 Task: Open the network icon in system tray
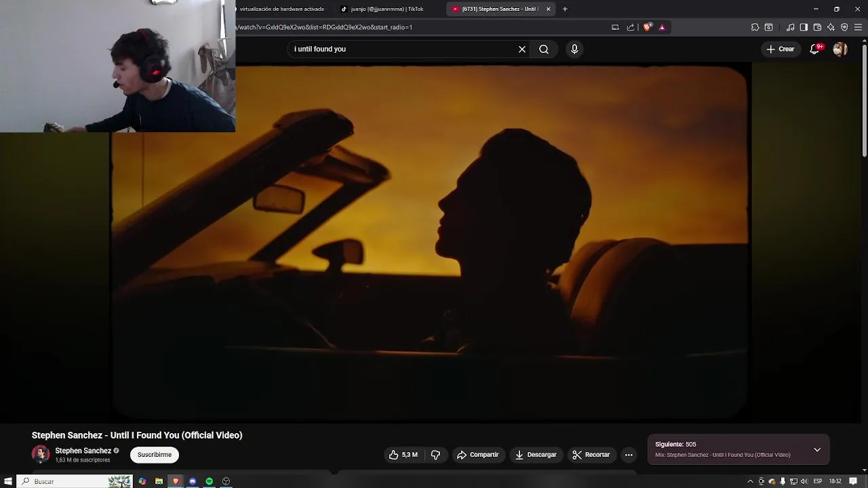pyautogui.click(x=793, y=481)
